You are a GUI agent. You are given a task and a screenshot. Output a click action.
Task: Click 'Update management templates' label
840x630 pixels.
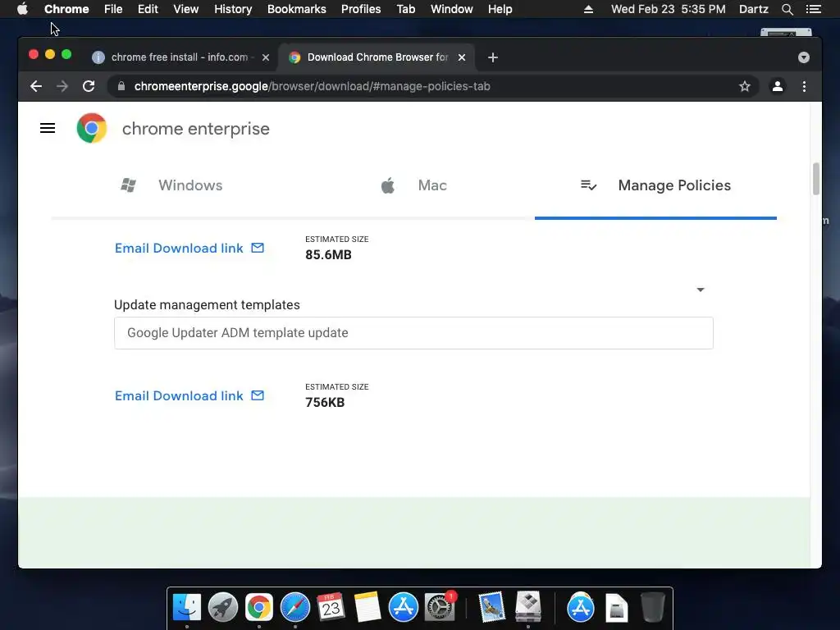pyautogui.click(x=207, y=305)
